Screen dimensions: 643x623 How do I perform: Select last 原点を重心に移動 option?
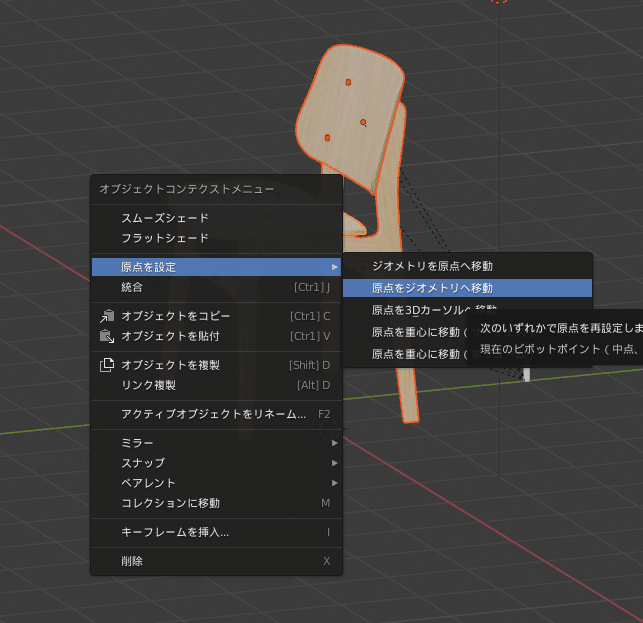tap(419, 354)
